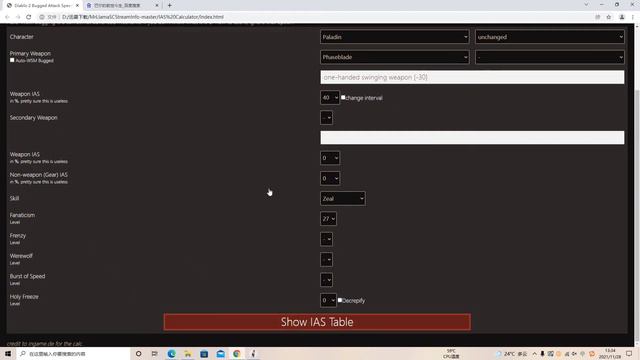The height and width of the screenshot is (360, 640).
Task: Open the secondary Weapon IAS dropdown showing 0
Action: (330, 158)
